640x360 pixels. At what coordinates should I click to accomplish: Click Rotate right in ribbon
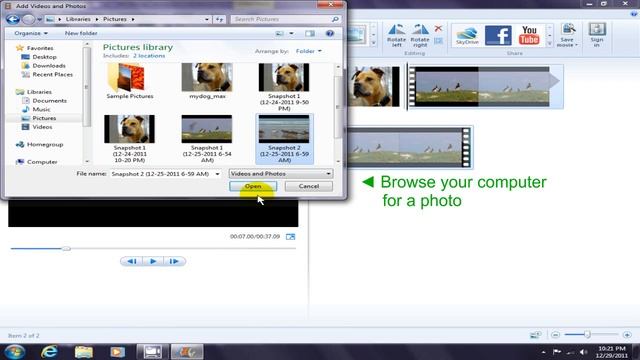tap(420, 36)
